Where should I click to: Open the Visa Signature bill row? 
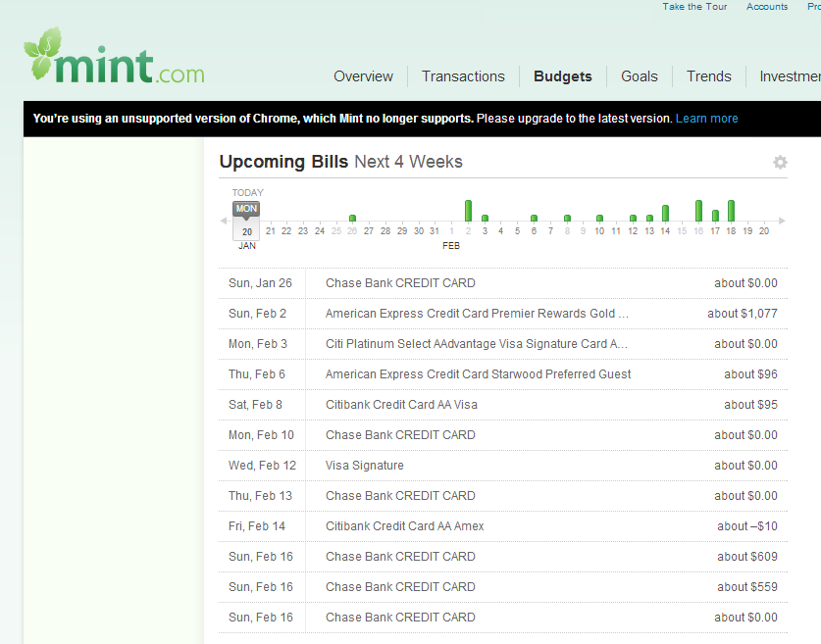click(x=502, y=465)
